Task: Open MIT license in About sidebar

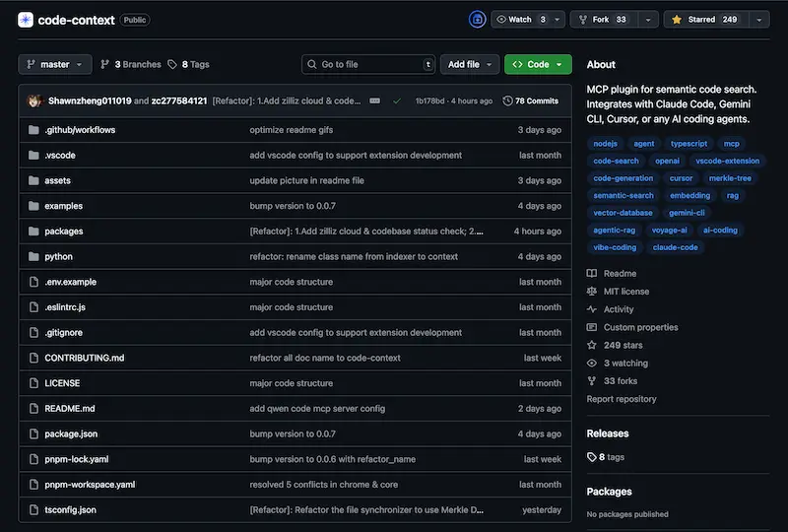Action: point(619,292)
